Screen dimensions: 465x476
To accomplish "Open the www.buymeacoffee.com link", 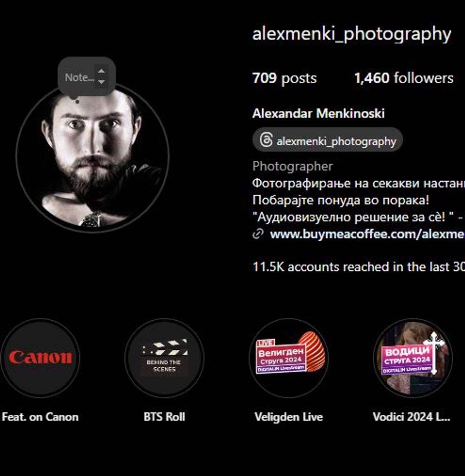I will tap(367, 234).
